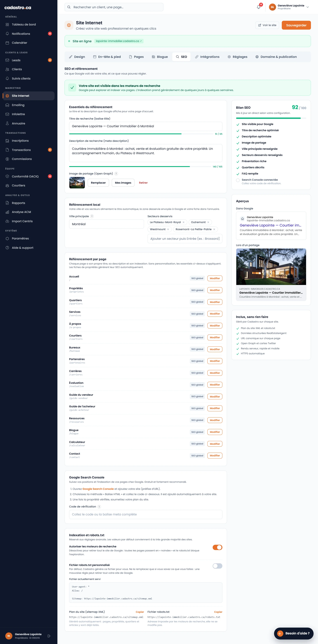Open the Réglages tab
This screenshot has height=644, width=318.
tap(237, 57)
